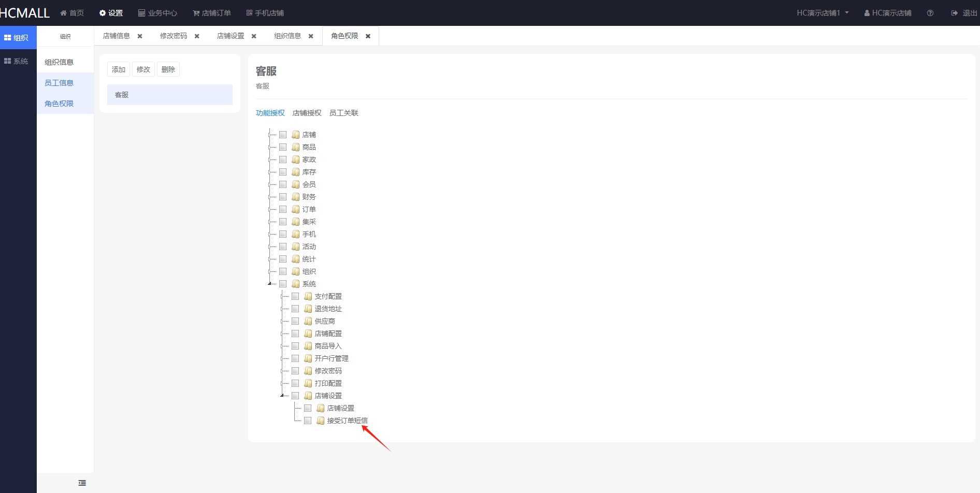The height and width of the screenshot is (493, 980).
Task: Click the folder icon next to 集采
Action: point(296,222)
